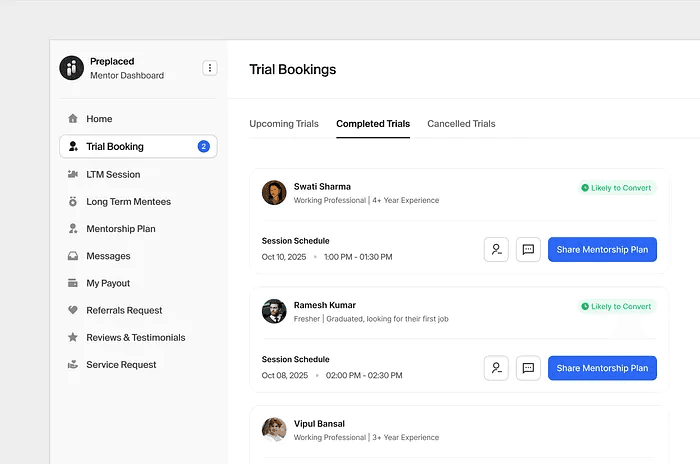
Task: Open the three-dot menu beside Mentor Dashboard
Action: point(210,68)
